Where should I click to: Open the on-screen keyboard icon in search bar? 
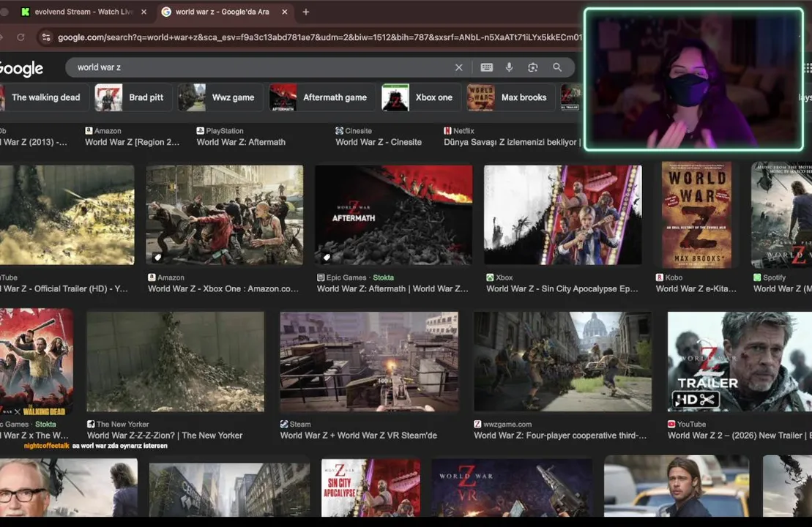pos(486,67)
